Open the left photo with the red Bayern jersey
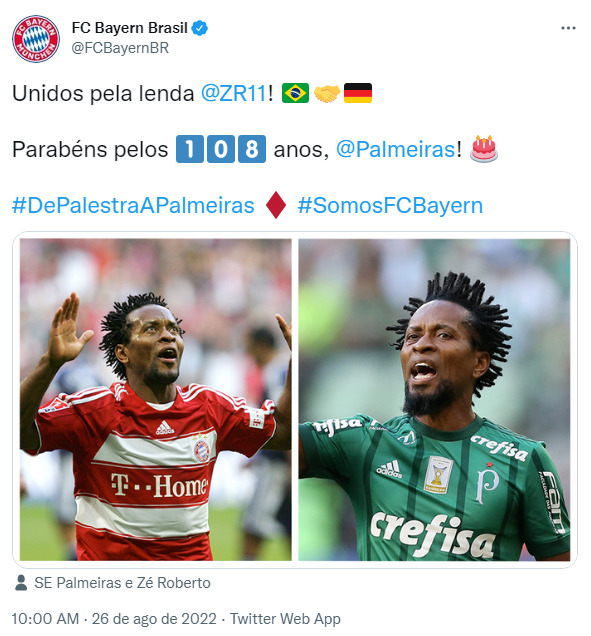This screenshot has width=591, height=636. tap(156, 400)
